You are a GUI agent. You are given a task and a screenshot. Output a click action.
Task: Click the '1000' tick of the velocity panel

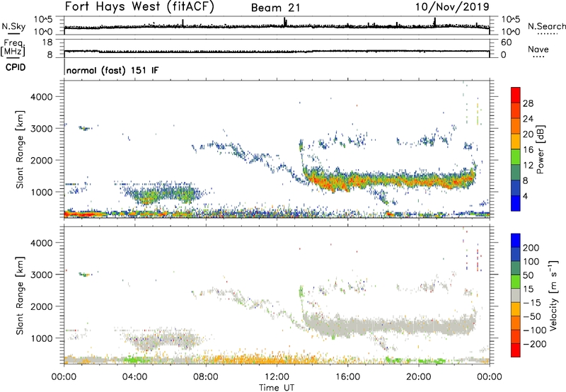[42, 338]
